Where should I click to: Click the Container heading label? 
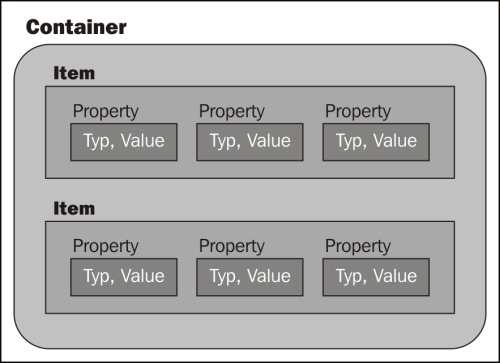tap(76, 27)
